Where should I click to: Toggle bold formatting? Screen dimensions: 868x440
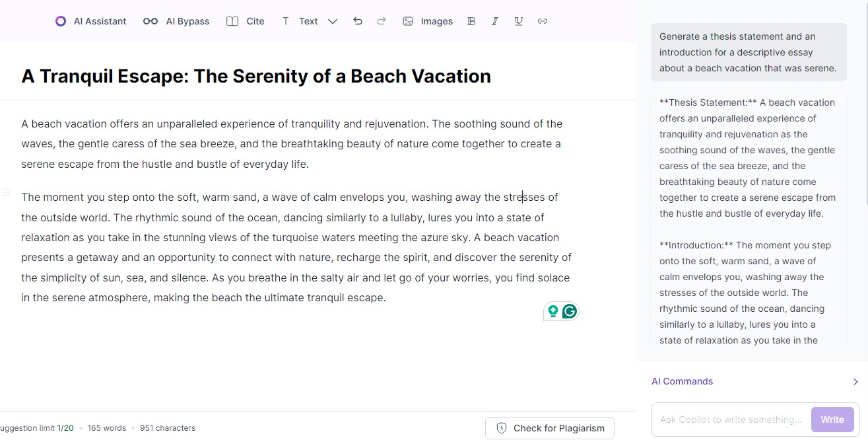click(471, 21)
